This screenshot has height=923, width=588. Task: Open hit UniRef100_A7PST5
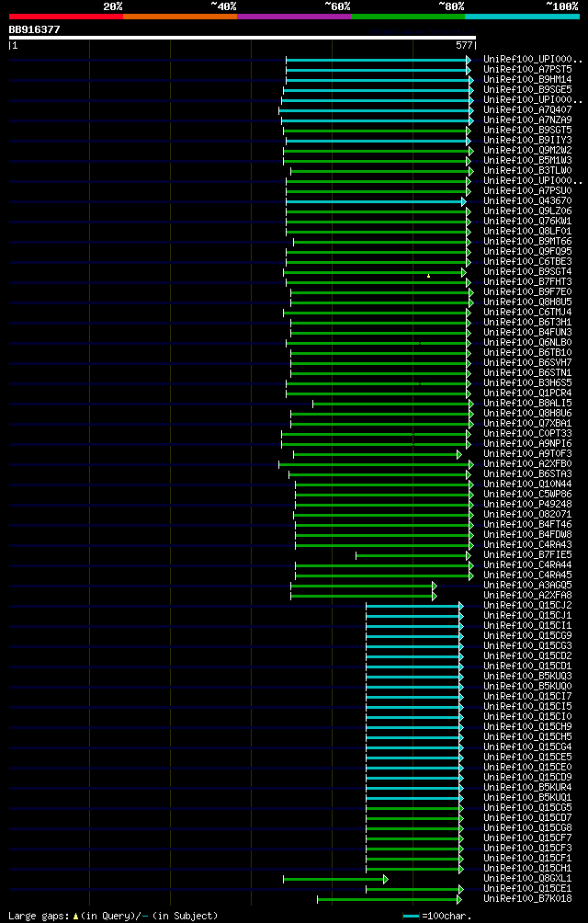(527, 70)
